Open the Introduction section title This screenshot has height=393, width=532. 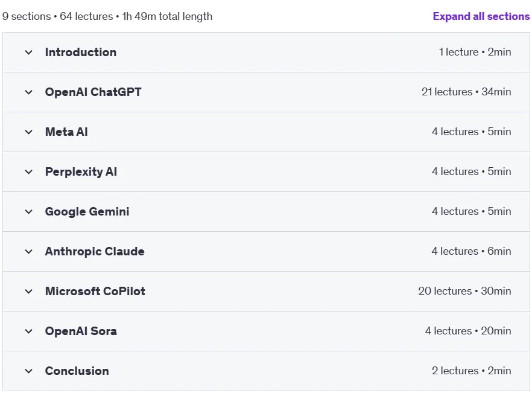81,53
